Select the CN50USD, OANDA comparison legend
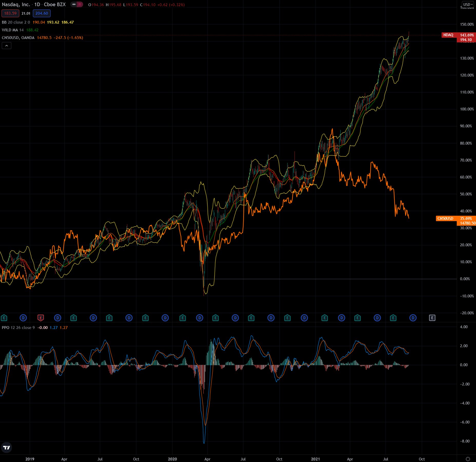Viewport: 476px width, 462px height. (18, 38)
